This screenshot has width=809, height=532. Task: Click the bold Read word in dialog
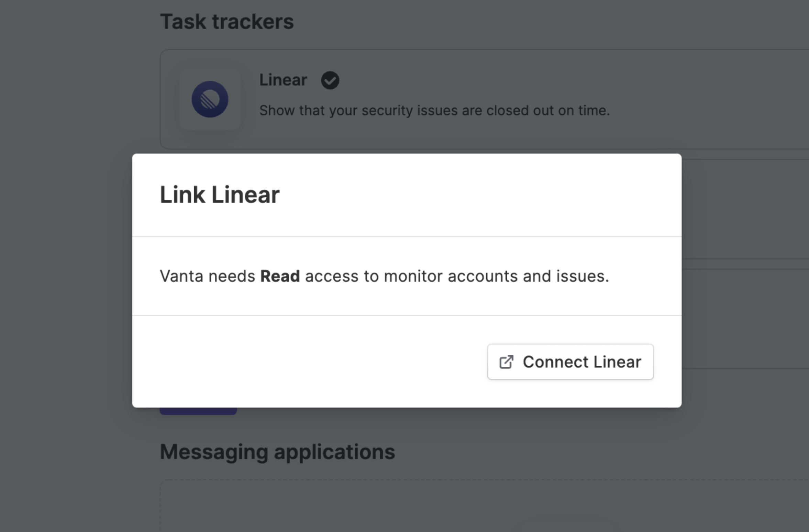coord(280,276)
